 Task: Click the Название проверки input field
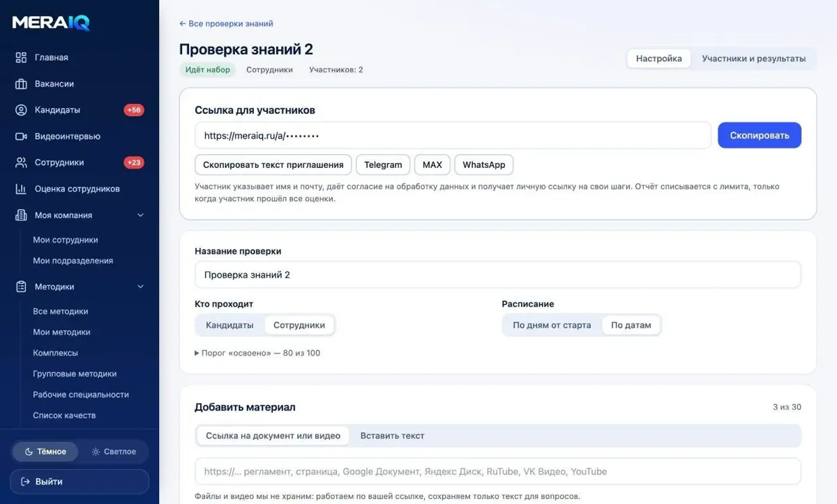point(497,275)
